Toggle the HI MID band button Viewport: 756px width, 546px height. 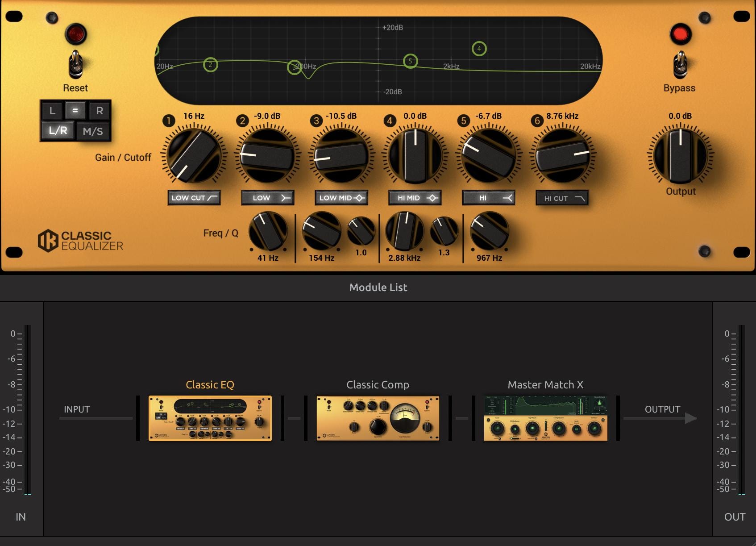click(x=415, y=198)
